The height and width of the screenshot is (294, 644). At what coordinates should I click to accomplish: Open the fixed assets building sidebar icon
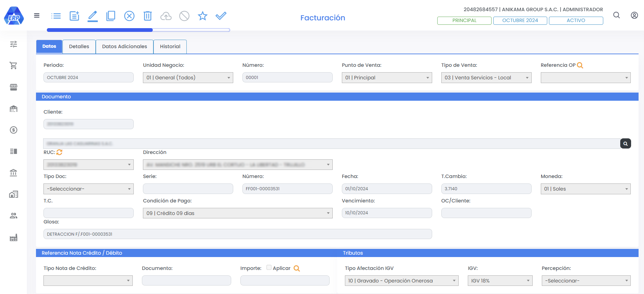(14, 194)
